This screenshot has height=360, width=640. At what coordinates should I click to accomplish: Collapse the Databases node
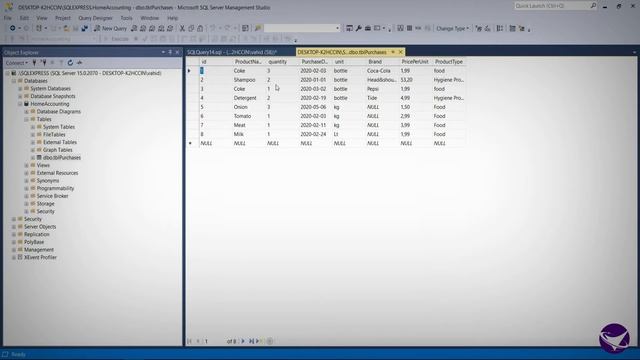tap(14, 81)
